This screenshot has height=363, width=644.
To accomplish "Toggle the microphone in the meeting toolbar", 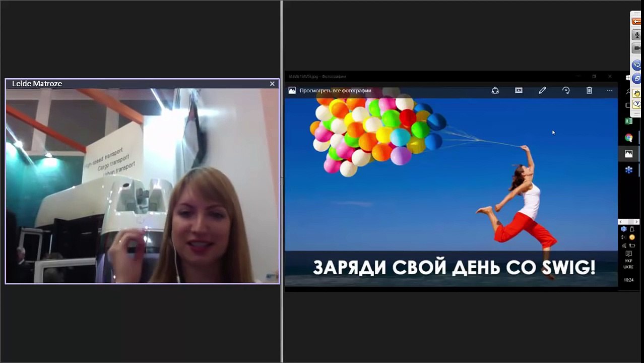I will tap(637, 35).
